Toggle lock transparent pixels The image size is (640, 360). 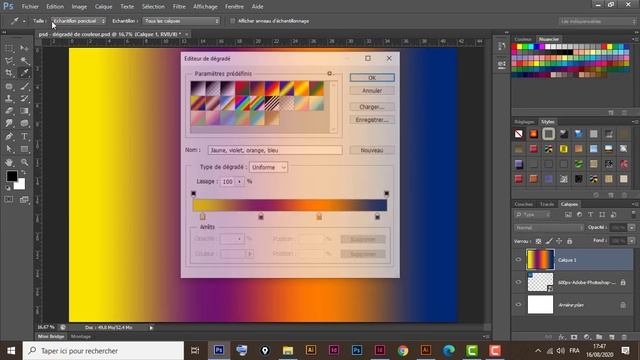click(x=538, y=242)
